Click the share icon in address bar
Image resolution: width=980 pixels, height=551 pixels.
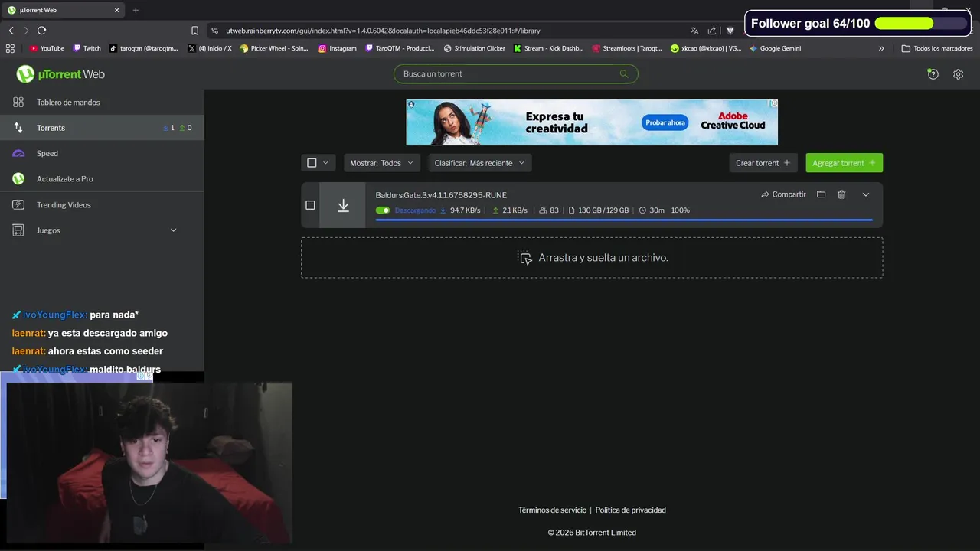coord(712,31)
